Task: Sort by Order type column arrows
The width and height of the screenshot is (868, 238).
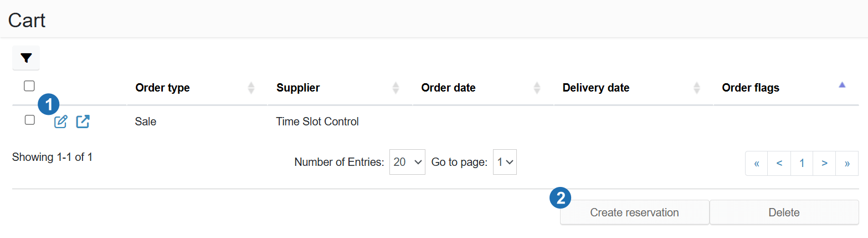Action: tap(251, 88)
